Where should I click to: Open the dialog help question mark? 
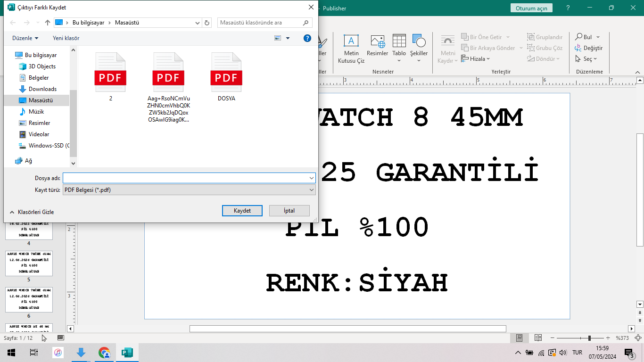(x=307, y=38)
